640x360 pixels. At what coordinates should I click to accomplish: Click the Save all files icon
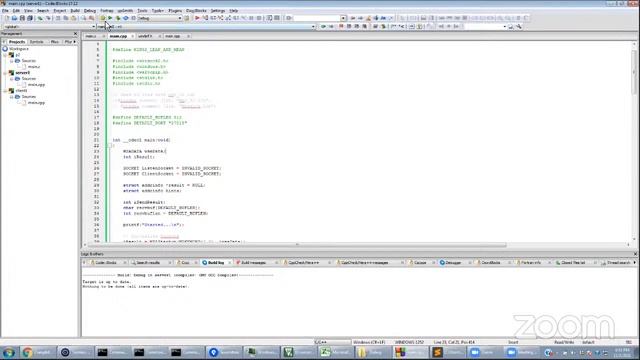coord(29,18)
